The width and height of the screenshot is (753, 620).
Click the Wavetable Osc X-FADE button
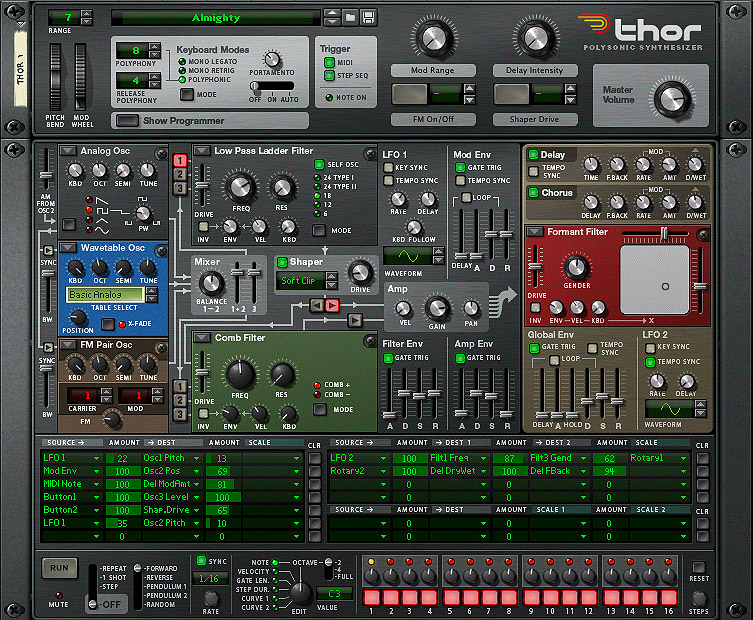point(108,325)
